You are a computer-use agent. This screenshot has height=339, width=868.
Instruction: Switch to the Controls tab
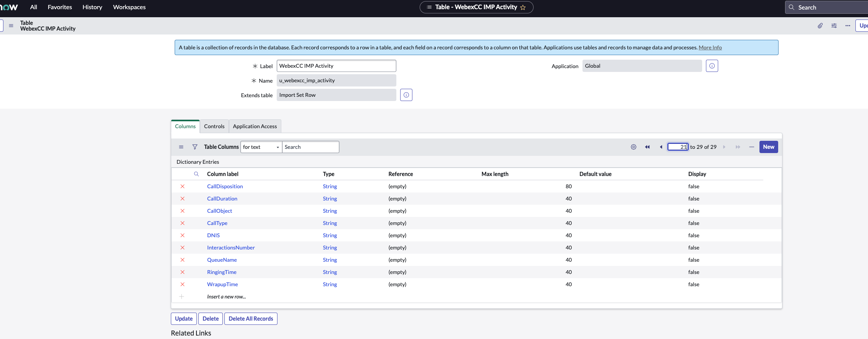click(x=214, y=126)
